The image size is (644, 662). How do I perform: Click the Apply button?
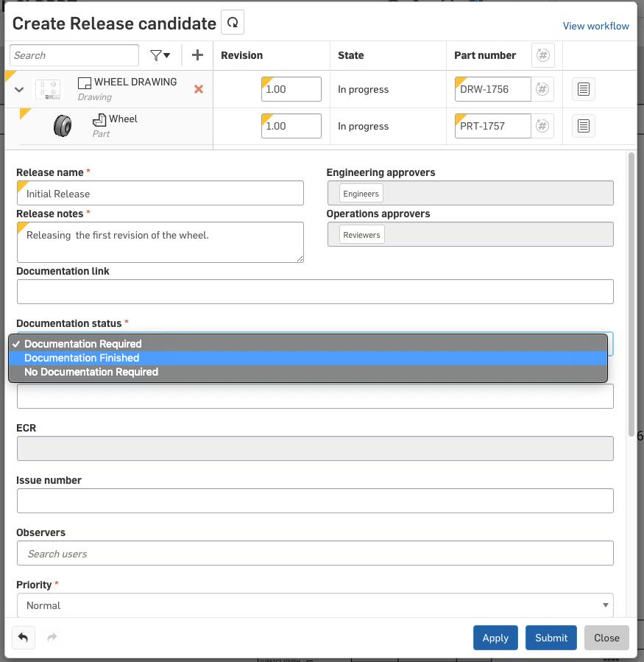[495, 638]
